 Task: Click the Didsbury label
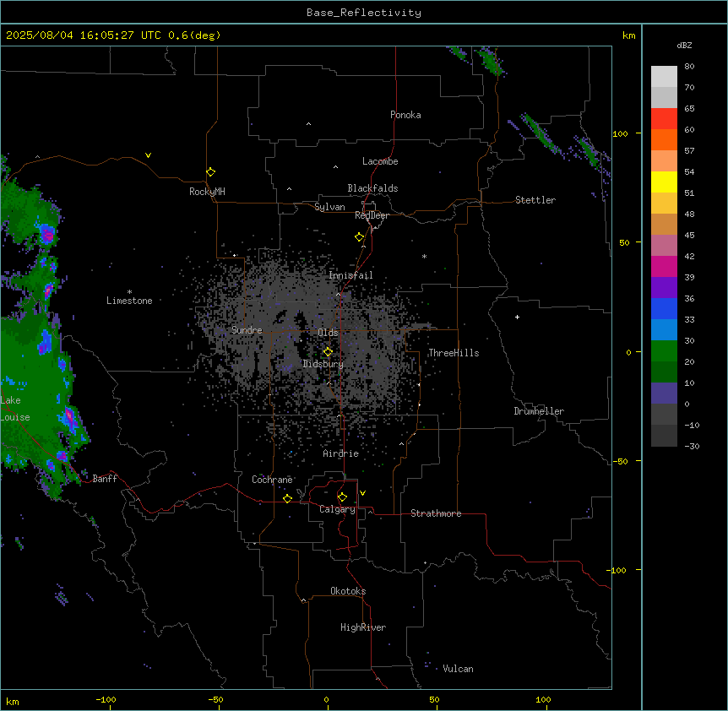pos(323,364)
